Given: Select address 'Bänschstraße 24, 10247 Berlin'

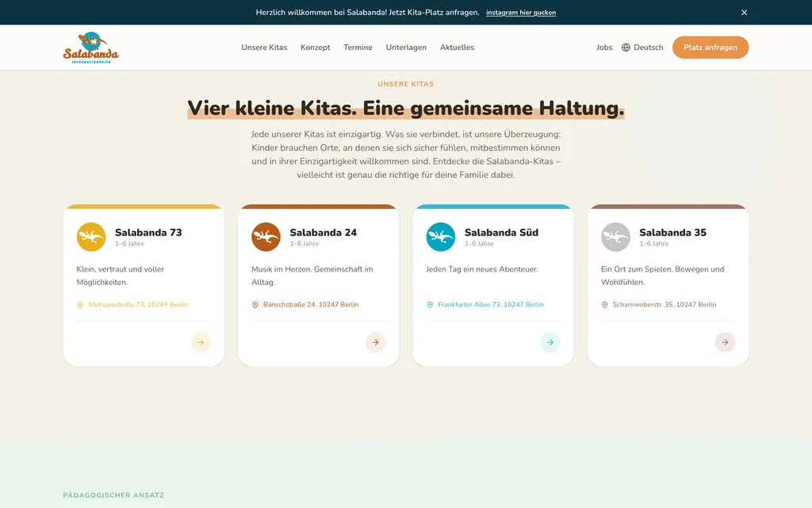Looking at the screenshot, I should 311,304.
